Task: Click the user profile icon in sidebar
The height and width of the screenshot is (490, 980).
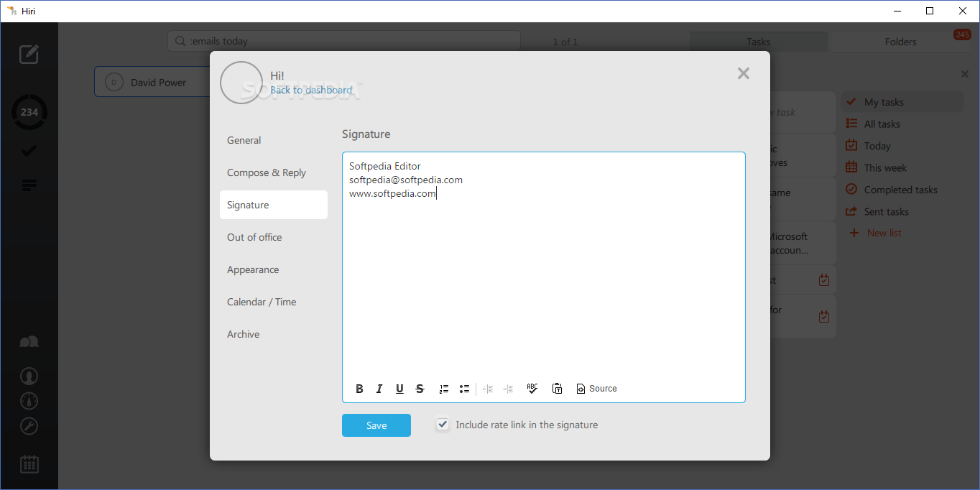Action: (29, 376)
